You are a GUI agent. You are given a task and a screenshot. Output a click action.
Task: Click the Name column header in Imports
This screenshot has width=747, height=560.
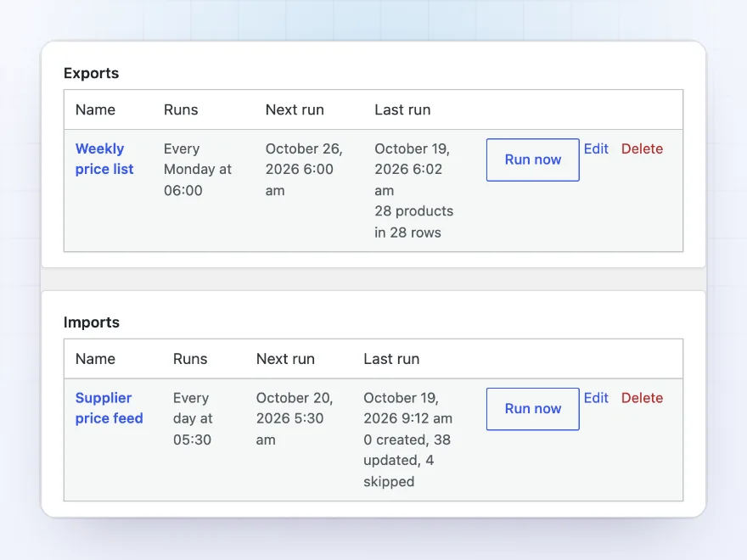click(x=95, y=359)
